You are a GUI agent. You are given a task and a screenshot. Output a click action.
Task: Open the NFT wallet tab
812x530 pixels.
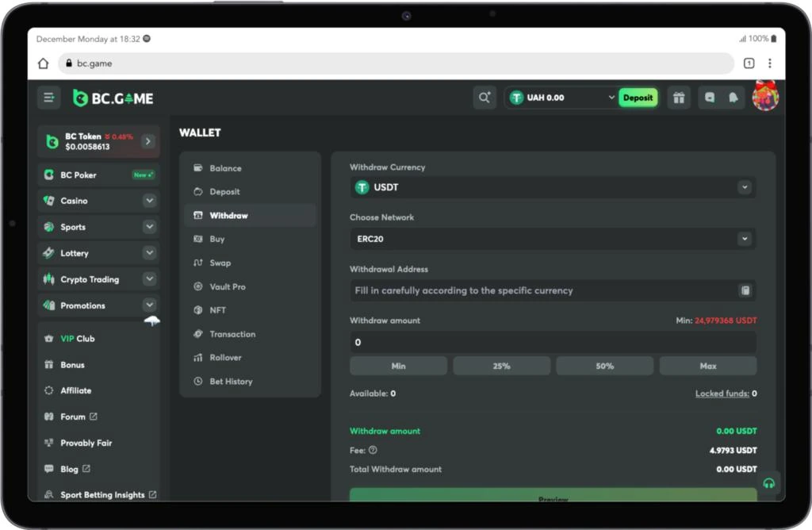click(250, 310)
